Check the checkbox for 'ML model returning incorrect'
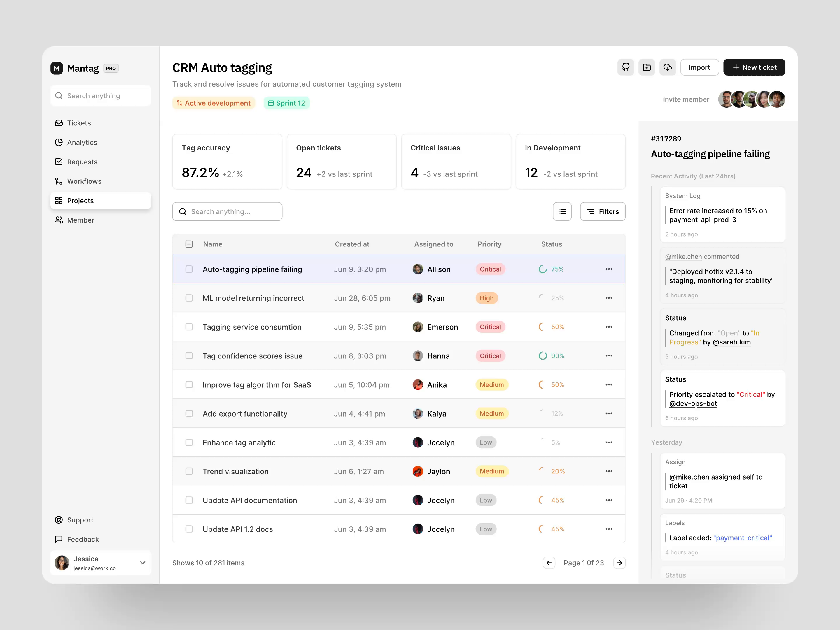Screen dimensions: 840x630 click(189, 298)
